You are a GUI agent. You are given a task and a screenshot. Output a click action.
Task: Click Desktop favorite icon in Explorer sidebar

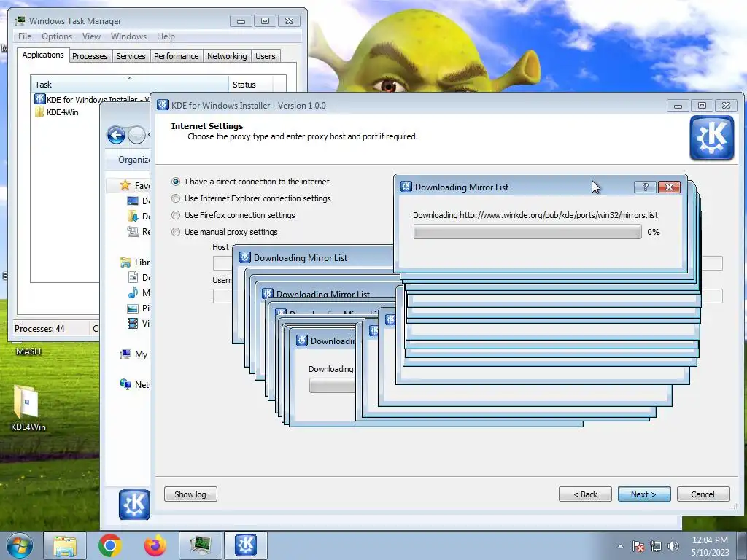pyautogui.click(x=133, y=201)
